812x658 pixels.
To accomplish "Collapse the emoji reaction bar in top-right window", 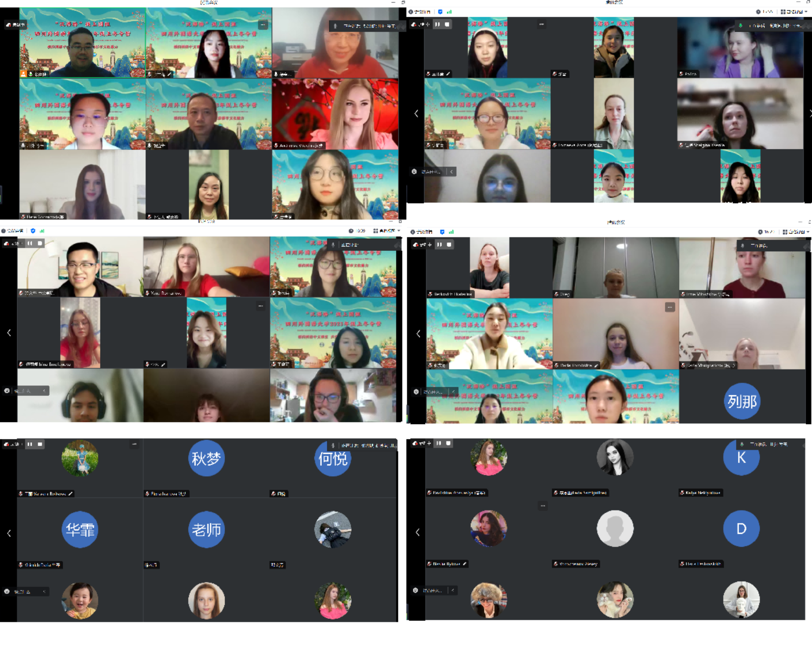I will (x=451, y=172).
